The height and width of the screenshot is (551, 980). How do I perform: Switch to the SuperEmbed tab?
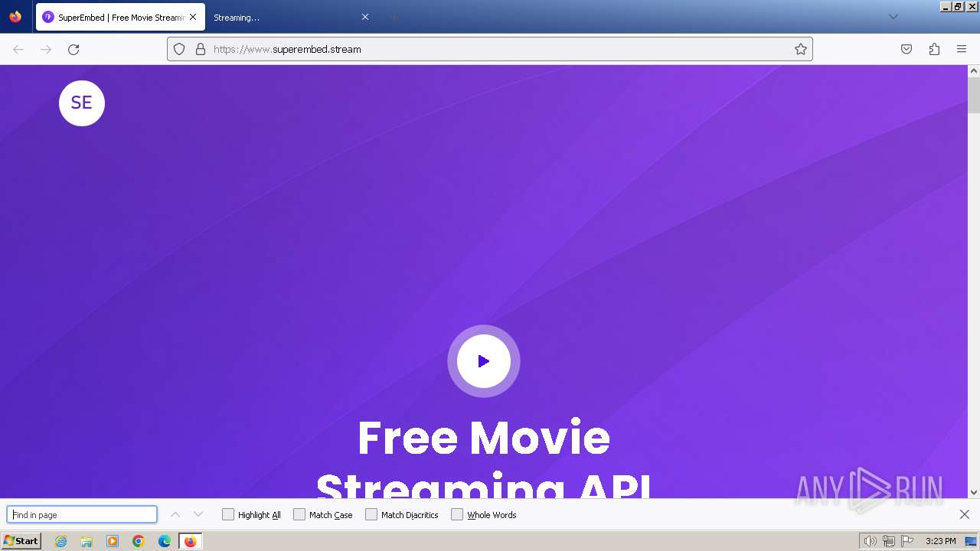point(120,17)
